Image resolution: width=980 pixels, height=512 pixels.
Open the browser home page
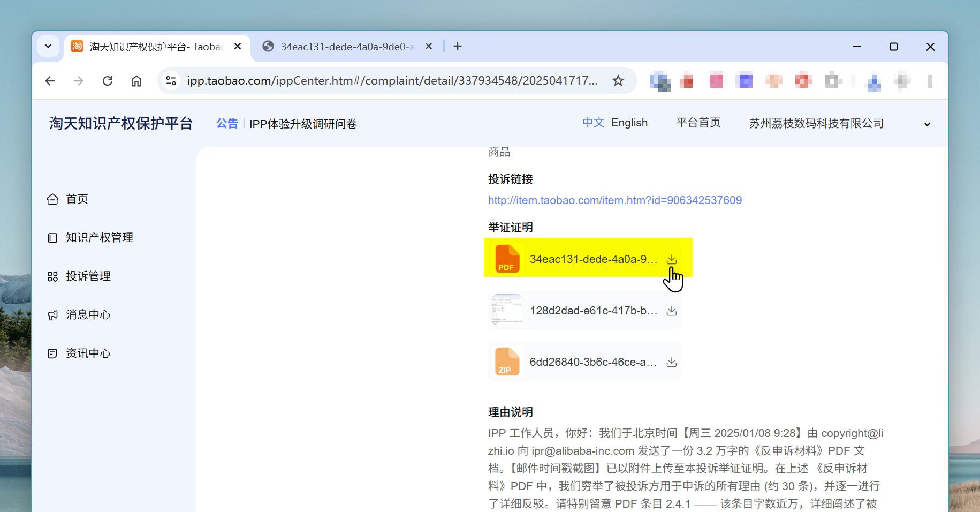pos(136,81)
